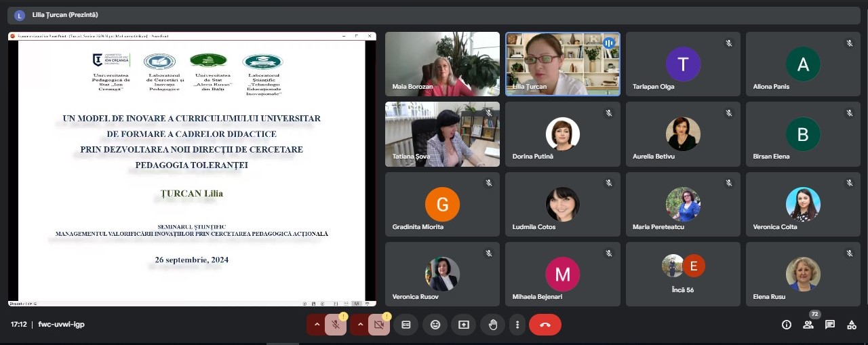
Task: Open the chat messages panel
Action: click(830, 325)
